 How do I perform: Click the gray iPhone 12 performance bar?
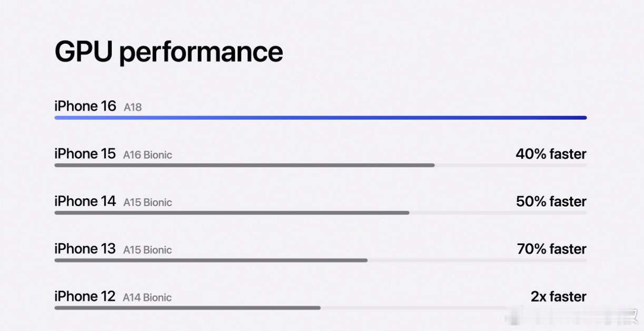click(187, 308)
